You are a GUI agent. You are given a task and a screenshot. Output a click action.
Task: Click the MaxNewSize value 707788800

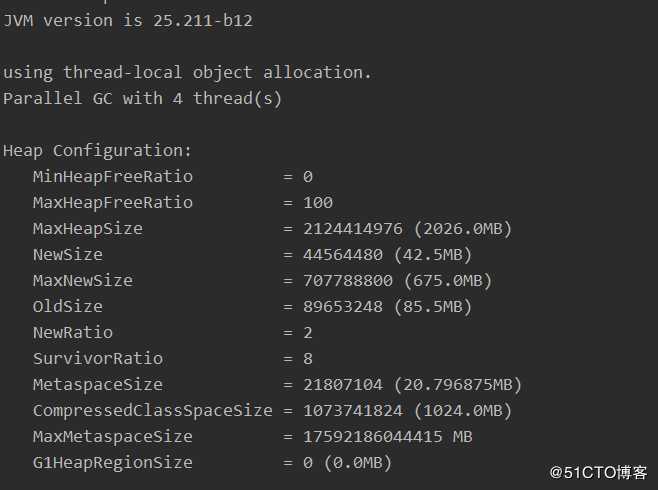pos(347,280)
